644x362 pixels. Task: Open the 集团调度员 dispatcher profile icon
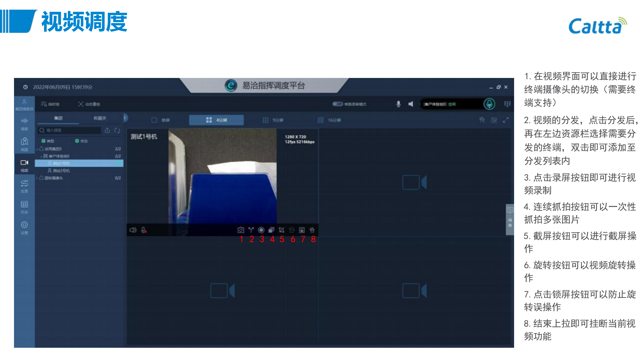pyautogui.click(x=24, y=104)
